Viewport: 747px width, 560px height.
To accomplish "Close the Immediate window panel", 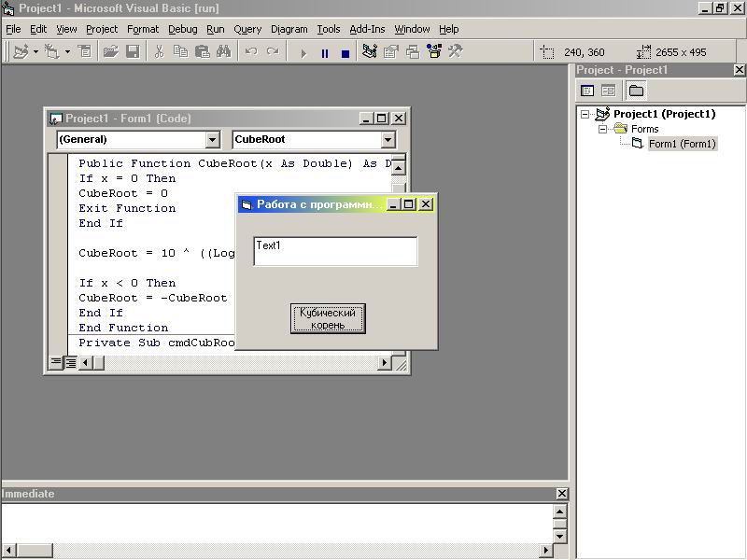I will coord(562,494).
